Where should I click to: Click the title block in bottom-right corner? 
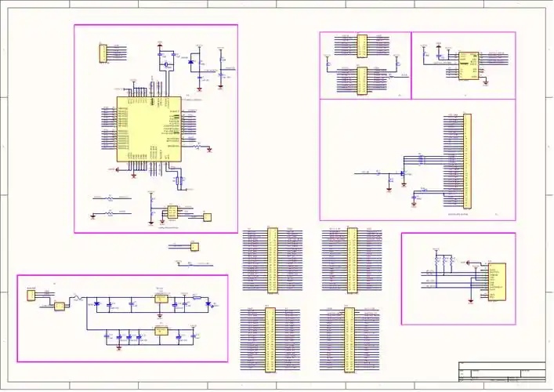click(x=500, y=374)
